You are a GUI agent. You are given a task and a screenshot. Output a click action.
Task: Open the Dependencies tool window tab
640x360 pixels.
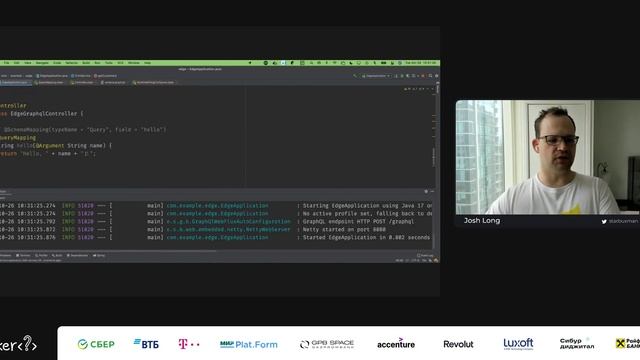tap(78, 256)
